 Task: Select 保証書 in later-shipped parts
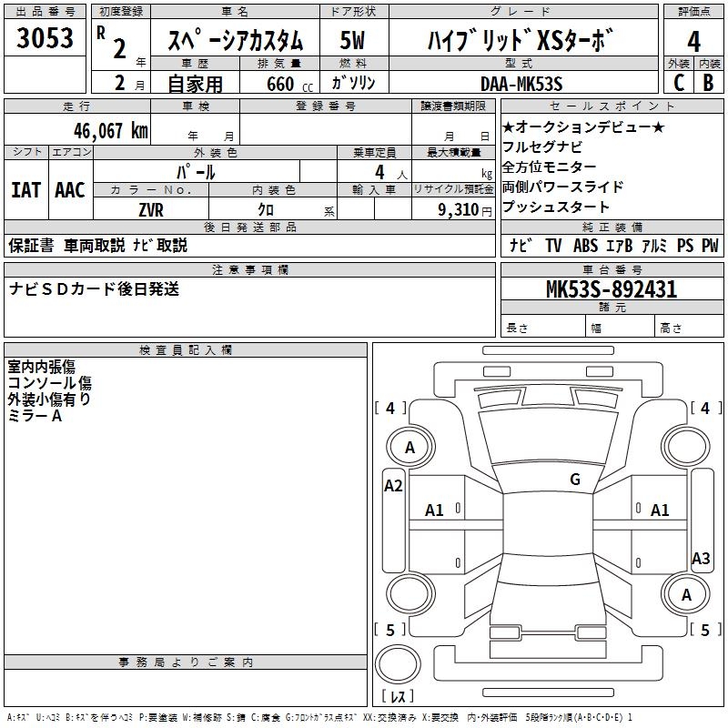[31, 245]
